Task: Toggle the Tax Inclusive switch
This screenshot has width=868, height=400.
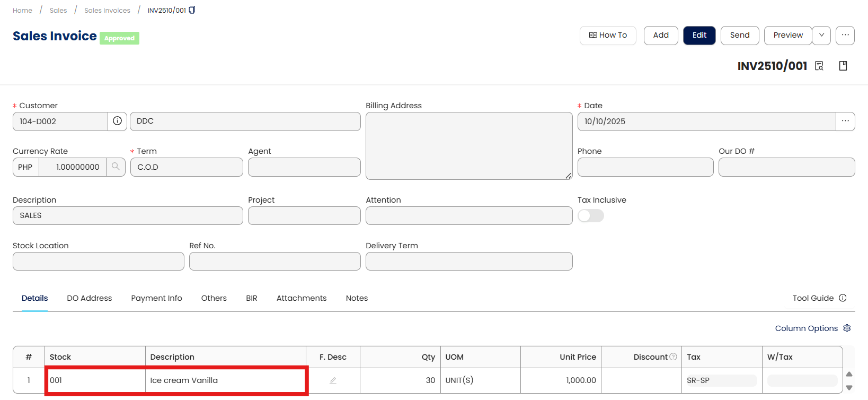Action: 591,215
